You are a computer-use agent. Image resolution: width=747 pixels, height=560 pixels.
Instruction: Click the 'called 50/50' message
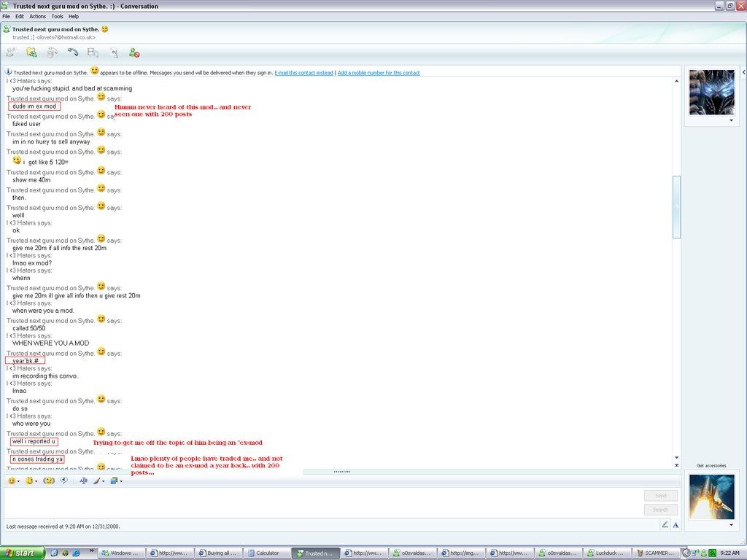(28, 328)
